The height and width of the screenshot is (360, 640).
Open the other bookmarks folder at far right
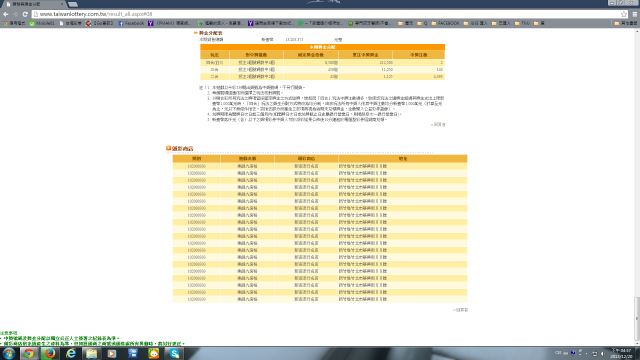coord(626,23)
